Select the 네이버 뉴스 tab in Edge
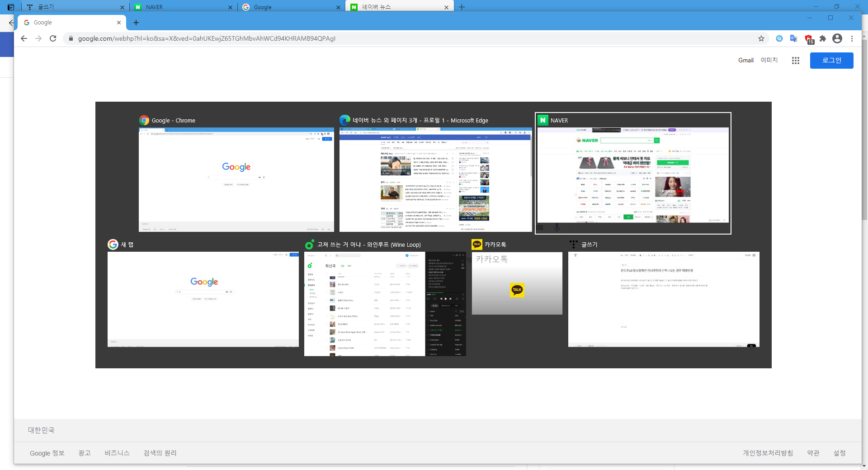This screenshot has width=868, height=470. (400, 7)
